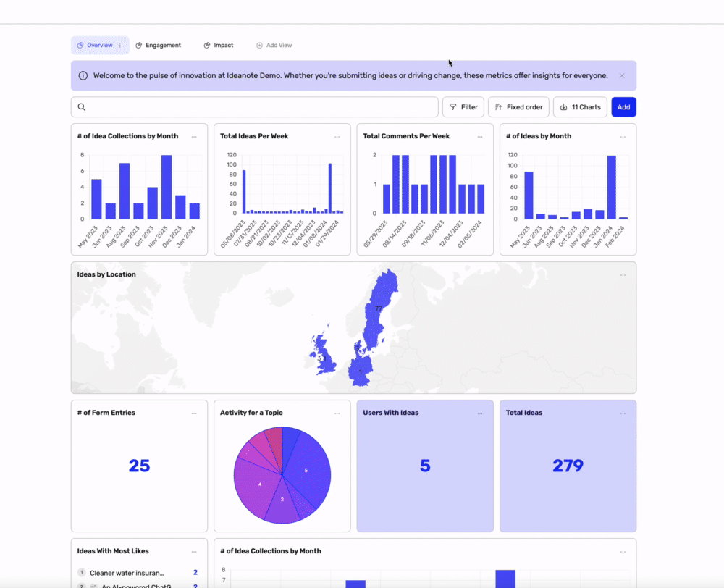Viewport: 724px width, 588px height.
Task: Click the blue Add button
Action: pos(624,107)
